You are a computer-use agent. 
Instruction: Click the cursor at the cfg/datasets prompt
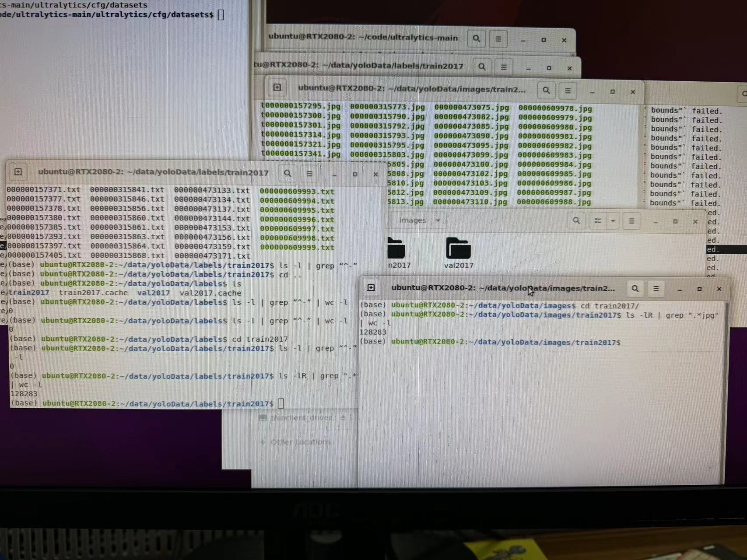coord(221,14)
